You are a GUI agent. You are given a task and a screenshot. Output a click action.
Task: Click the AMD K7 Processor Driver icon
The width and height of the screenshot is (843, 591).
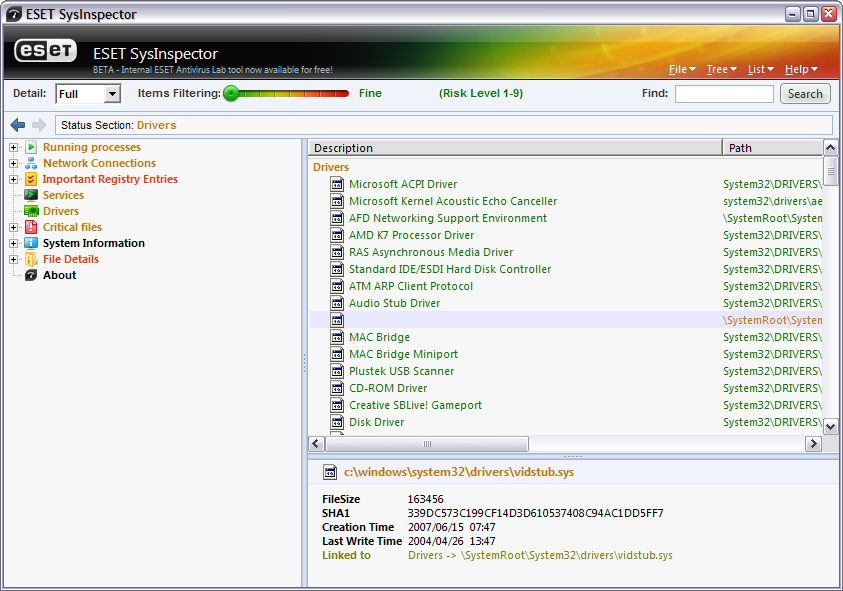(x=337, y=236)
